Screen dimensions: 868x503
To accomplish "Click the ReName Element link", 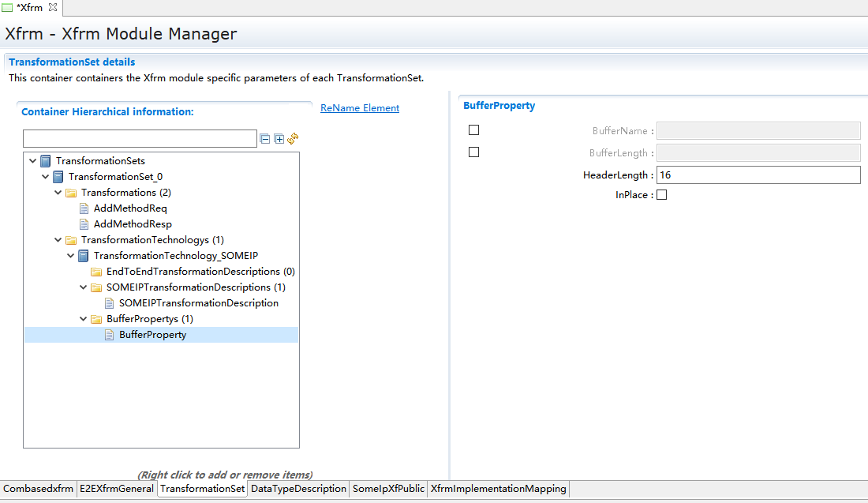I will click(x=360, y=108).
